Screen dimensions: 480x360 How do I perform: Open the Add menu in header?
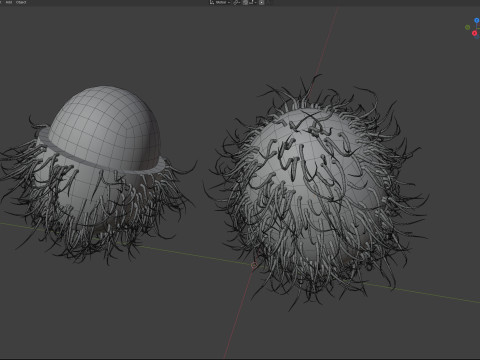click(x=9, y=2)
